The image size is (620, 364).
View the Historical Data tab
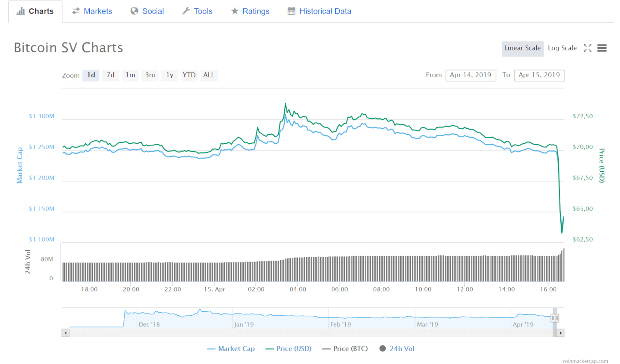pos(319,11)
